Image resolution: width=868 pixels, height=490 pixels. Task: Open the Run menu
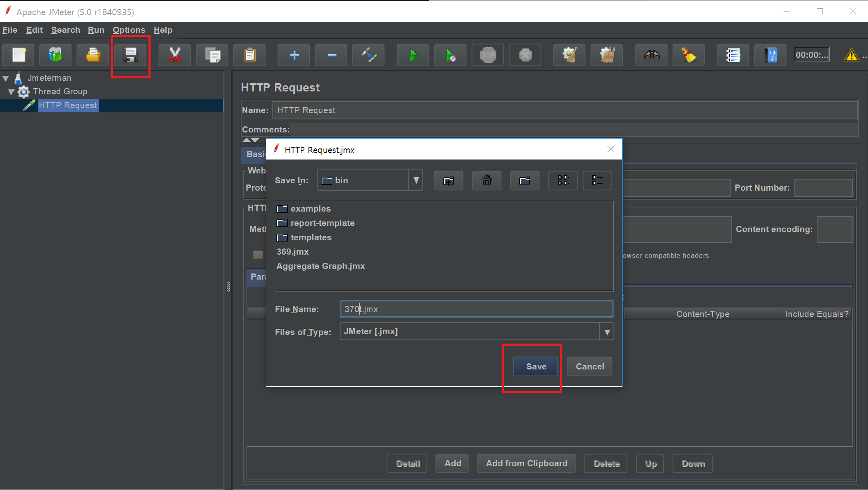click(x=96, y=30)
